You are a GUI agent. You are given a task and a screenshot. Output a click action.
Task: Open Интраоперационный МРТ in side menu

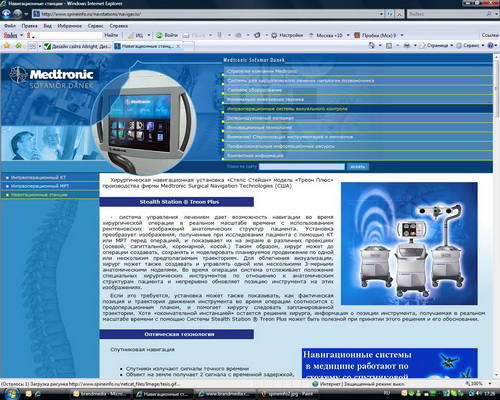click(40, 186)
